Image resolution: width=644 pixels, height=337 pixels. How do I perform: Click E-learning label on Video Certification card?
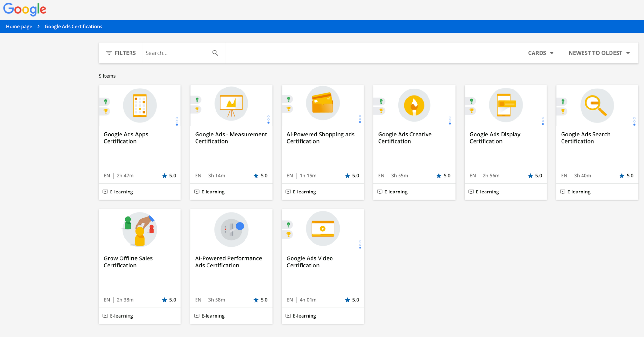pyautogui.click(x=304, y=316)
